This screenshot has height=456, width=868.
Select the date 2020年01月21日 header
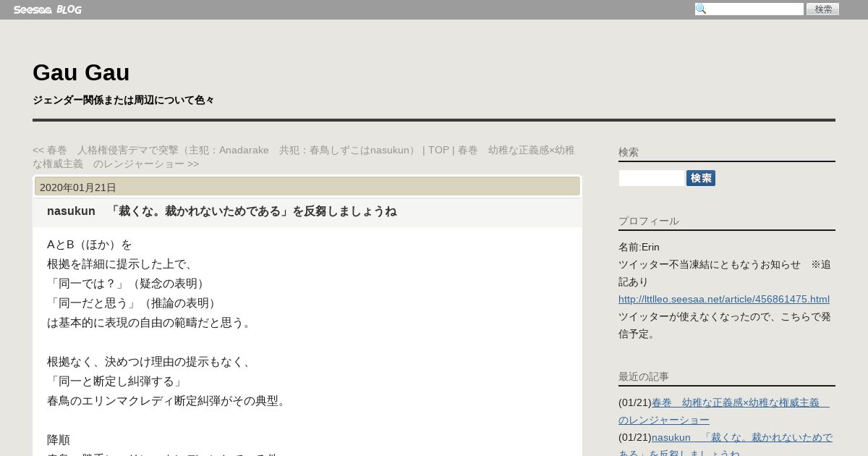tap(78, 187)
